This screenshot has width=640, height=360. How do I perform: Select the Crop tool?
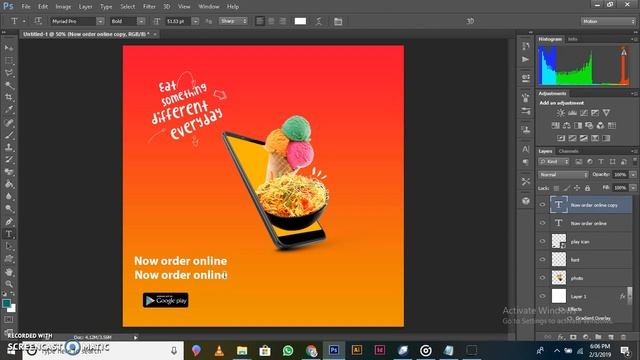9,98
